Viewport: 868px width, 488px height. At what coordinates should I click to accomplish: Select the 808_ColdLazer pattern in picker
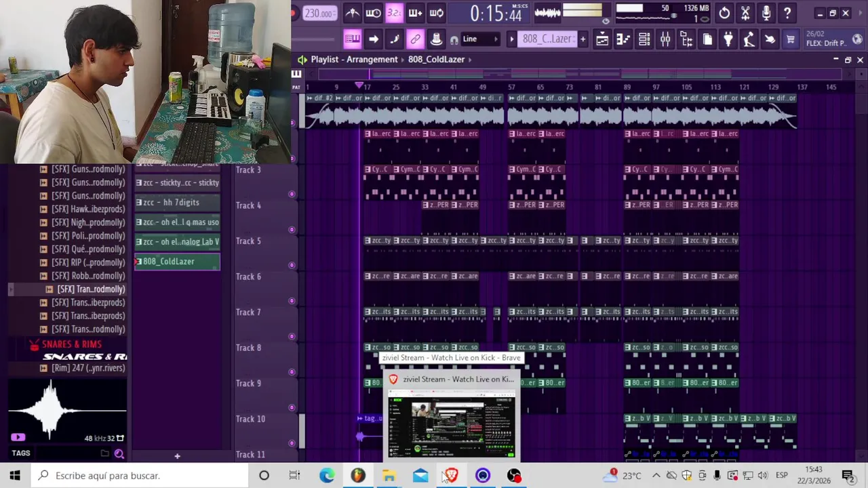tap(177, 262)
